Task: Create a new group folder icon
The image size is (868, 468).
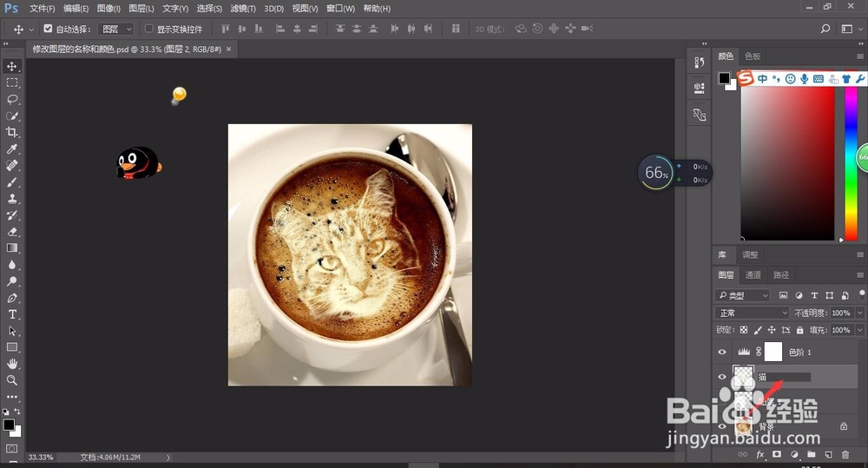Action: [811, 454]
